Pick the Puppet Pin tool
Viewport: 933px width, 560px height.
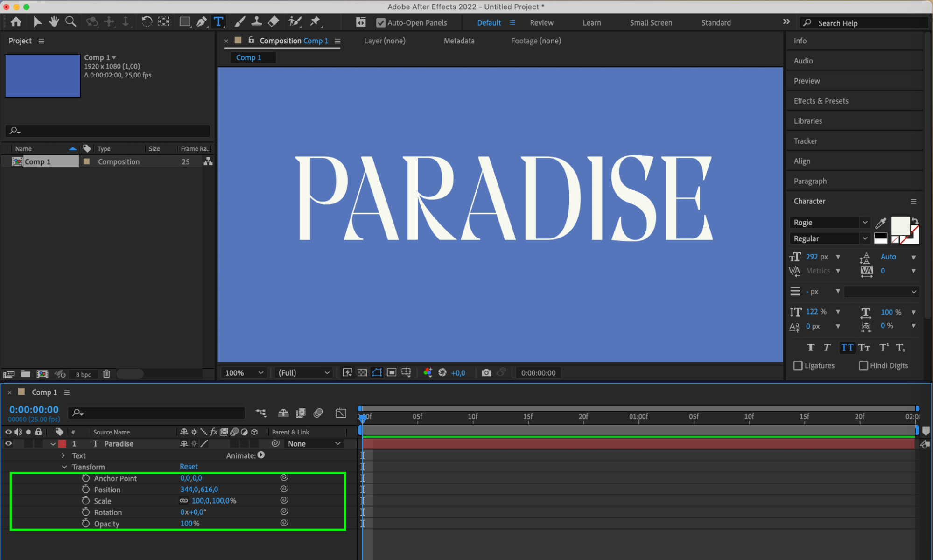pyautogui.click(x=315, y=21)
